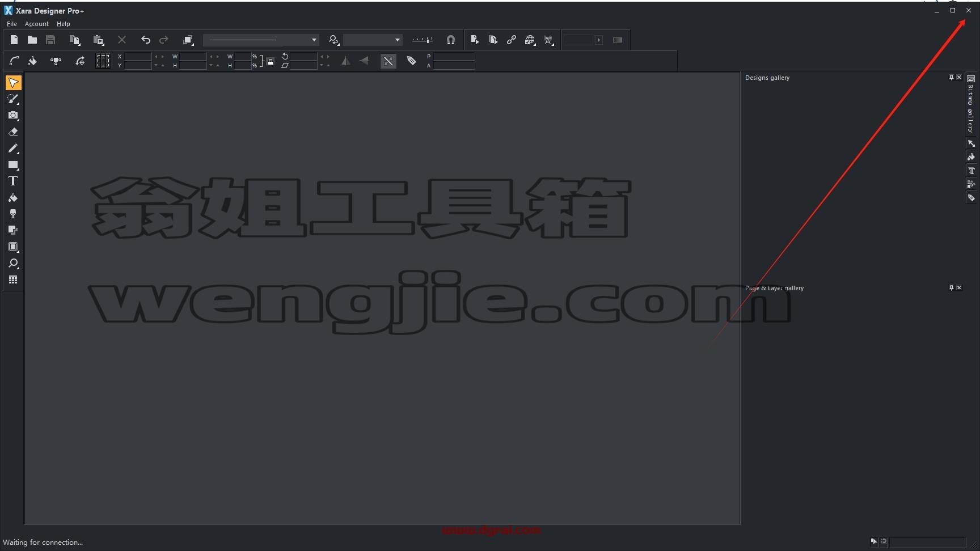Screen dimensions: 980x551
Task: Open the Account menu
Action: tap(37, 24)
